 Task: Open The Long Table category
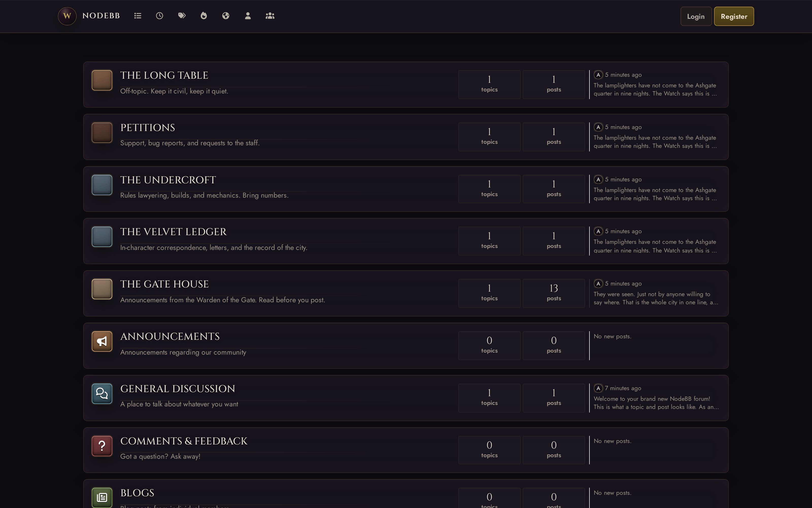164,75
